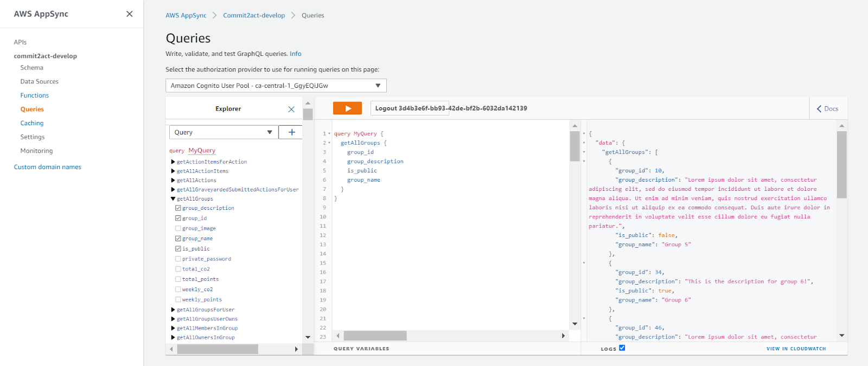This screenshot has height=366, width=868.
Task: Click View in CloudWatch
Action: [796, 349]
